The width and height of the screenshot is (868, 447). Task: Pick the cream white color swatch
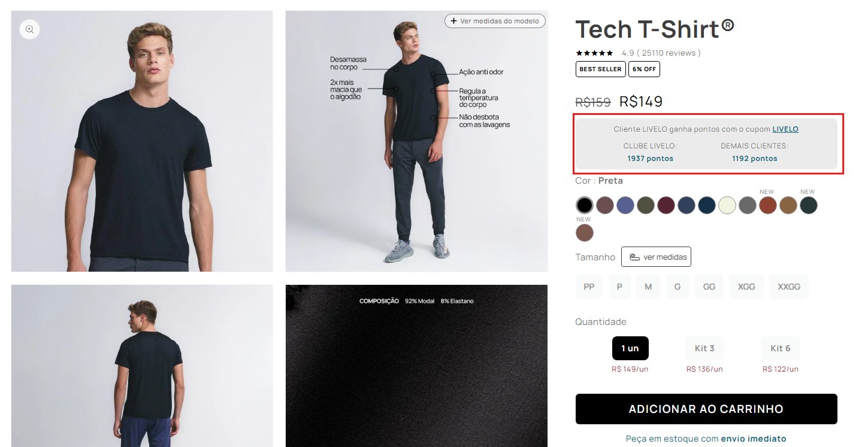pos(727,205)
